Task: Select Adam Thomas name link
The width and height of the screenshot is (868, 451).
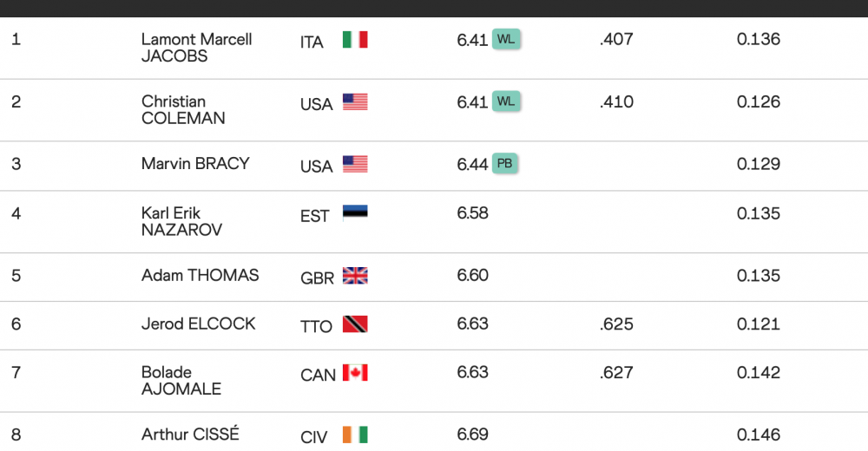Action: (x=200, y=276)
